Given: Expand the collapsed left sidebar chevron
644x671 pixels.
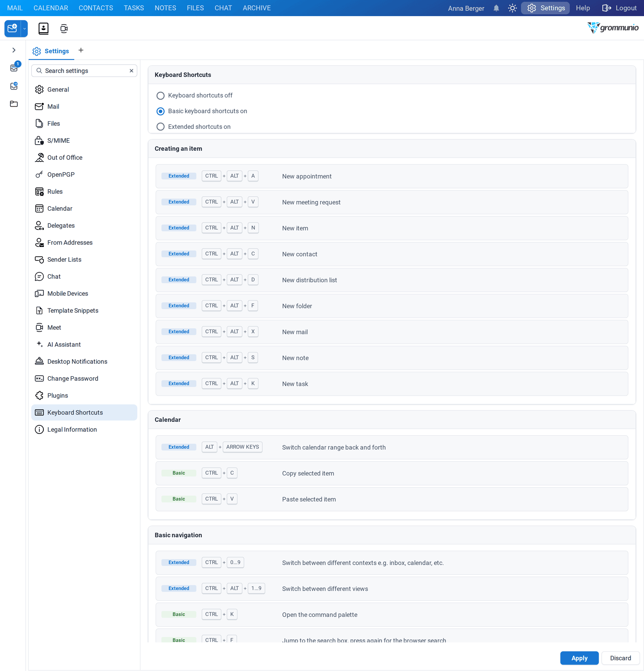Looking at the screenshot, I should tap(14, 50).
